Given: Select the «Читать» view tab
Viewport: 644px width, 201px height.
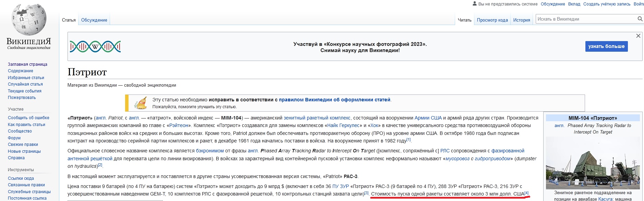Looking at the screenshot, I should 465,20.
